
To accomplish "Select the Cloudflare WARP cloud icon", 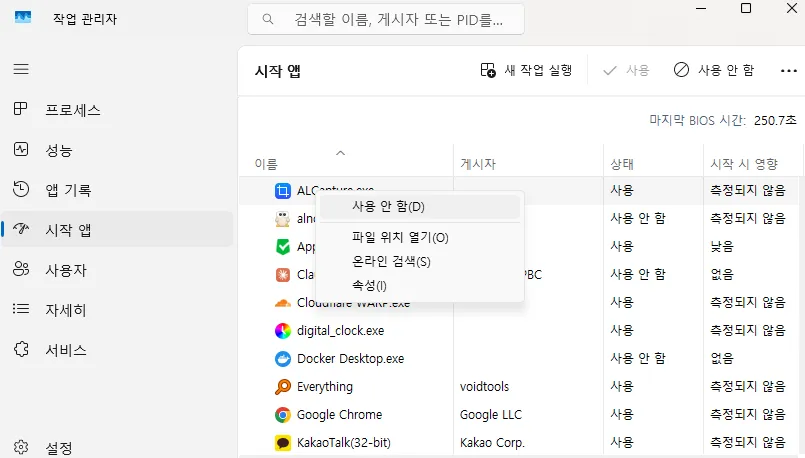I will point(282,303).
